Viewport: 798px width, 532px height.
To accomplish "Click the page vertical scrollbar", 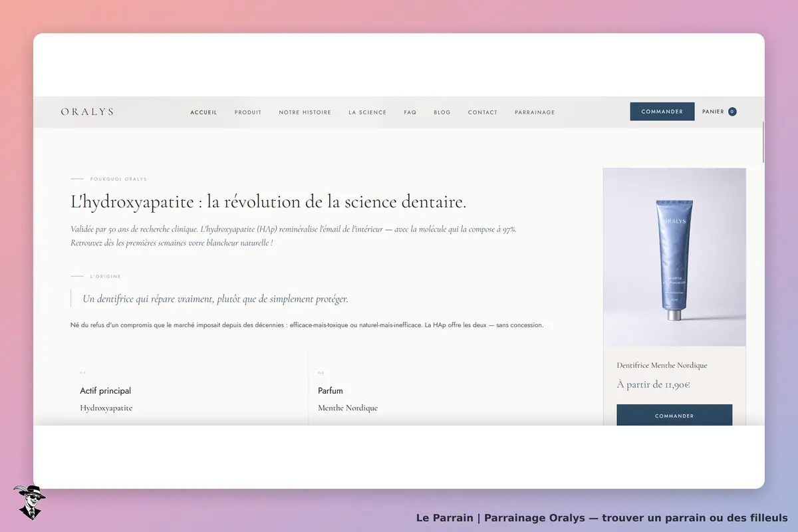I will click(x=763, y=142).
